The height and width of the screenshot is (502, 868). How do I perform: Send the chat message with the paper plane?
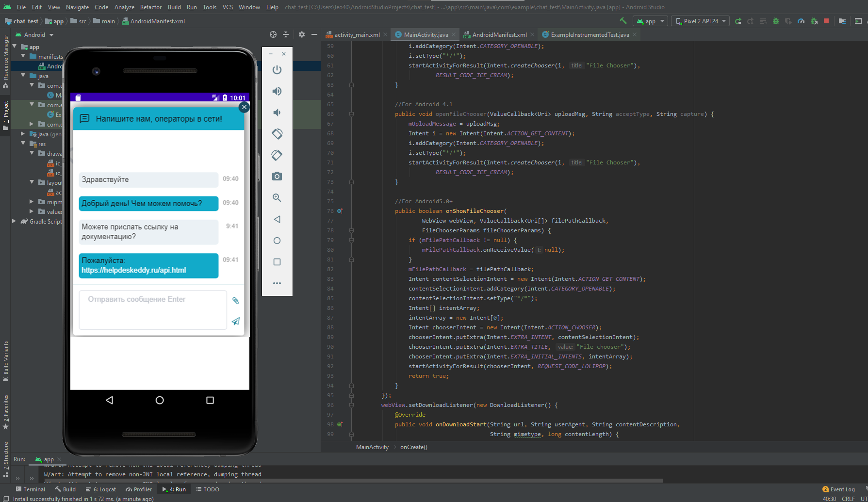point(235,321)
